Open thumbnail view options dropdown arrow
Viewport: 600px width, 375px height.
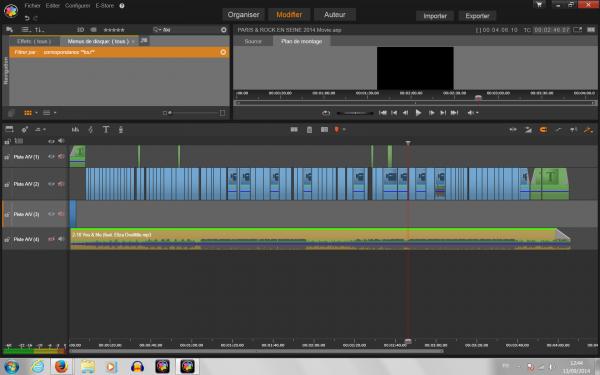coord(36,113)
